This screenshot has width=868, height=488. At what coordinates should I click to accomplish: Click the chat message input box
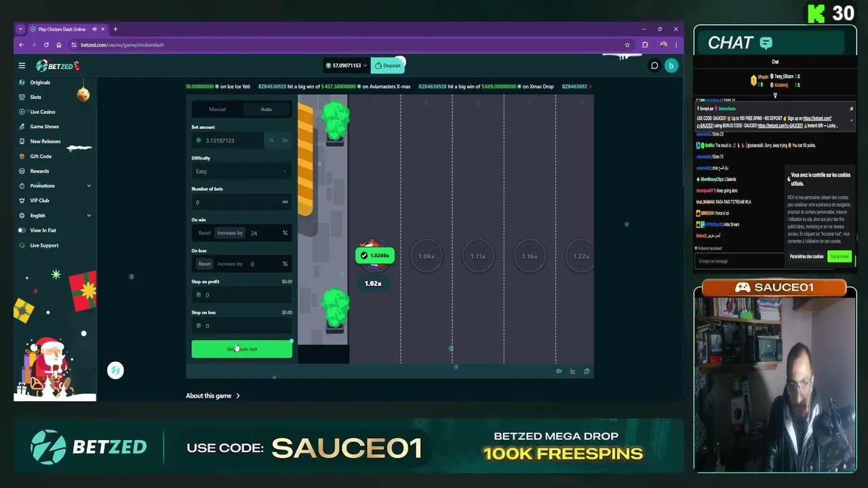[x=739, y=261]
